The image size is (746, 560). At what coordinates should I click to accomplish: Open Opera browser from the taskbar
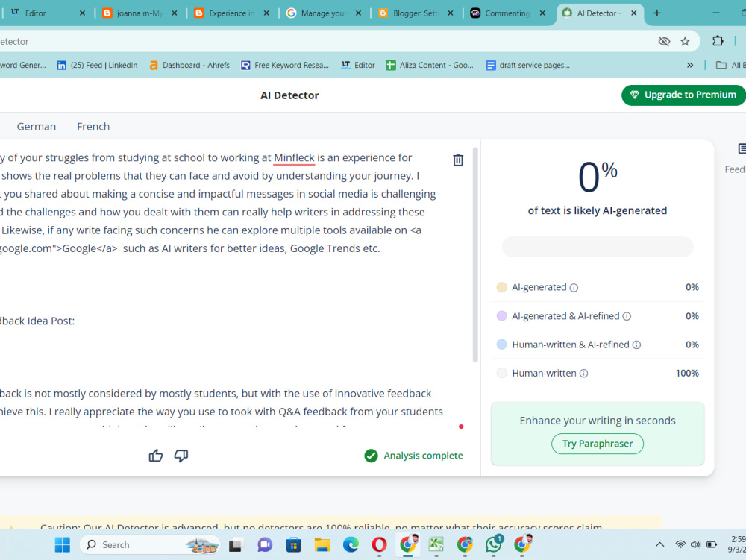click(x=379, y=545)
